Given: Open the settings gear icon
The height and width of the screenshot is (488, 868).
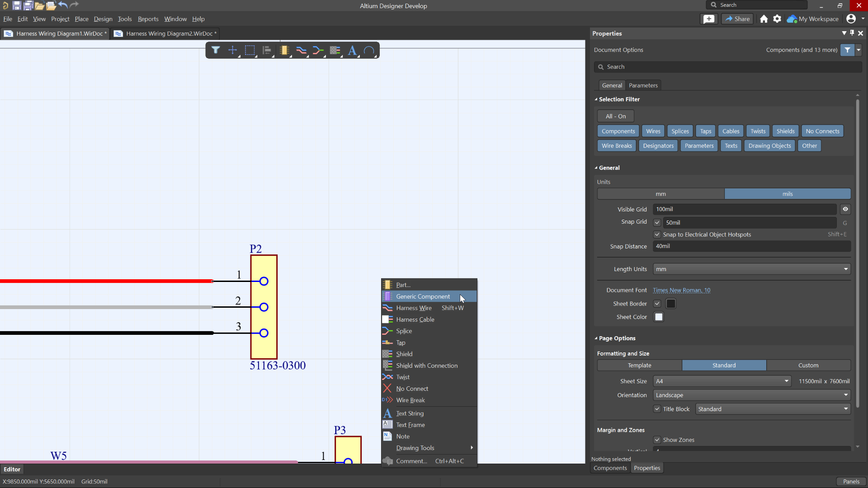Looking at the screenshot, I should [x=777, y=19].
